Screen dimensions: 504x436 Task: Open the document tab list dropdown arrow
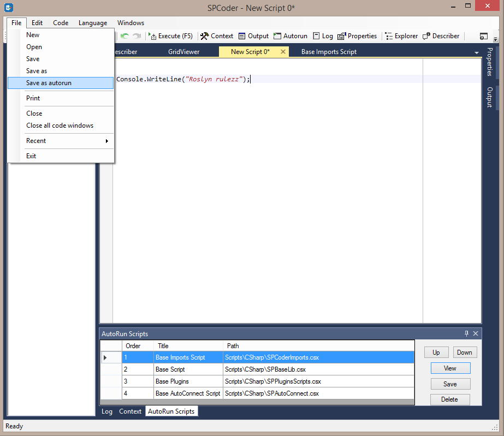tap(476, 53)
